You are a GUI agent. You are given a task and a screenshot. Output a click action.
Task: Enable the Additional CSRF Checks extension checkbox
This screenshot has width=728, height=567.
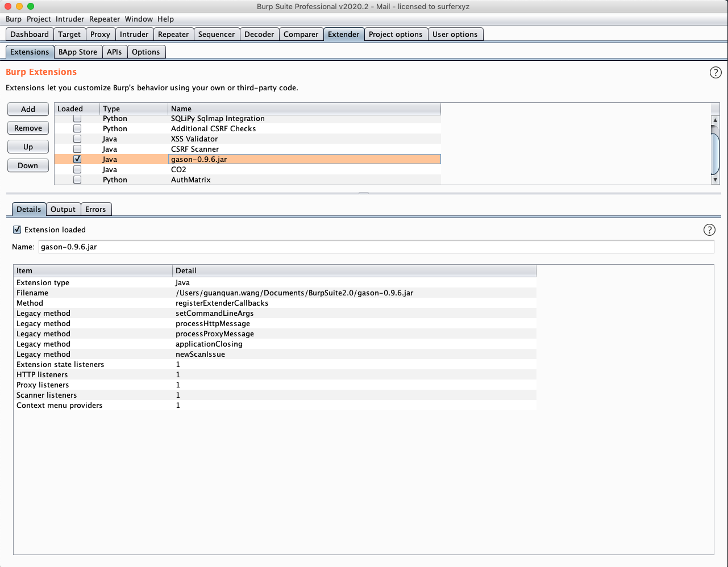coord(77,129)
